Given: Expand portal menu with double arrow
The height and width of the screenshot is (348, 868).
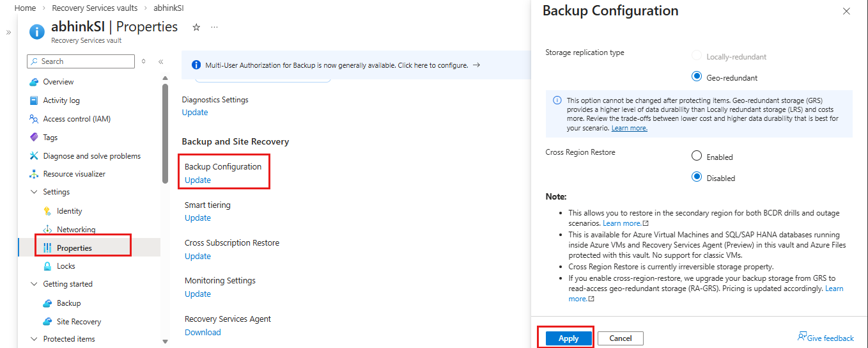Looking at the screenshot, I should (8, 32).
